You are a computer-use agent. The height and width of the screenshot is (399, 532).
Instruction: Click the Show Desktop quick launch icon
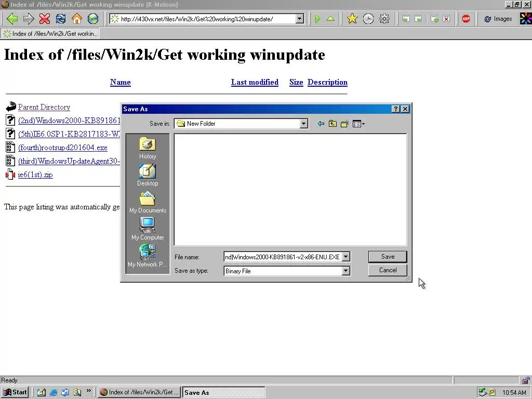[42, 393]
